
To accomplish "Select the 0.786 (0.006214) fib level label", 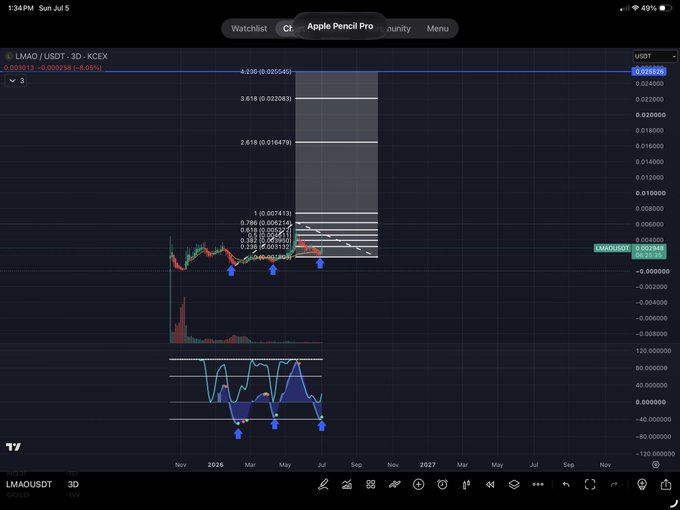I will click(266, 223).
